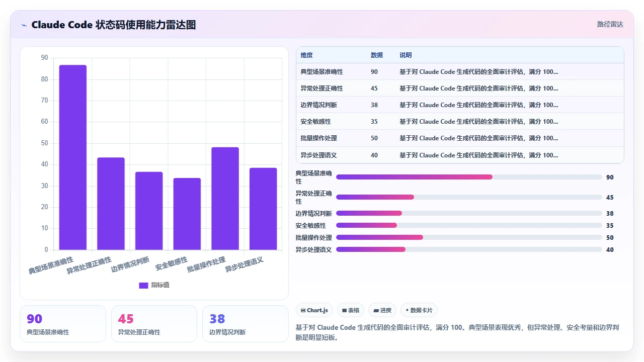This screenshot has width=644, height=362.
Task: Click 异步处理语义 cell in table
Action: pos(318,155)
